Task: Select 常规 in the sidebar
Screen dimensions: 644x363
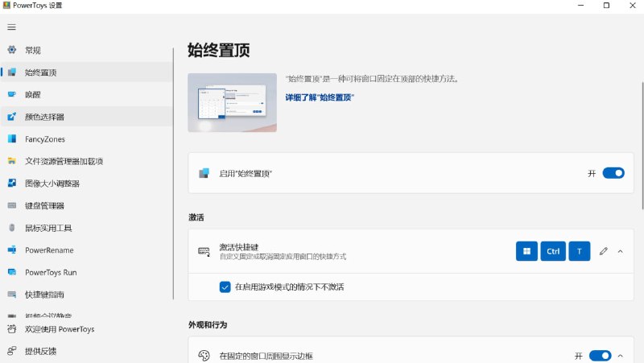Action: point(86,50)
